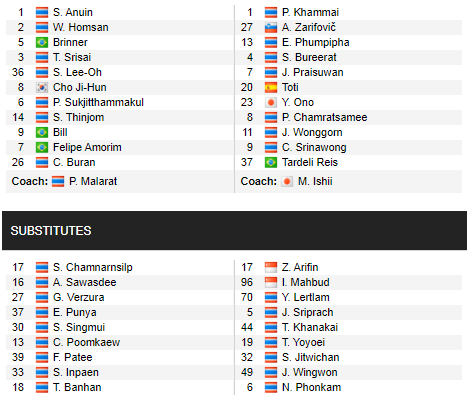This screenshot has width=469, height=399.
Task: Open player P. Sukjitthammakul
Action: 98,102
